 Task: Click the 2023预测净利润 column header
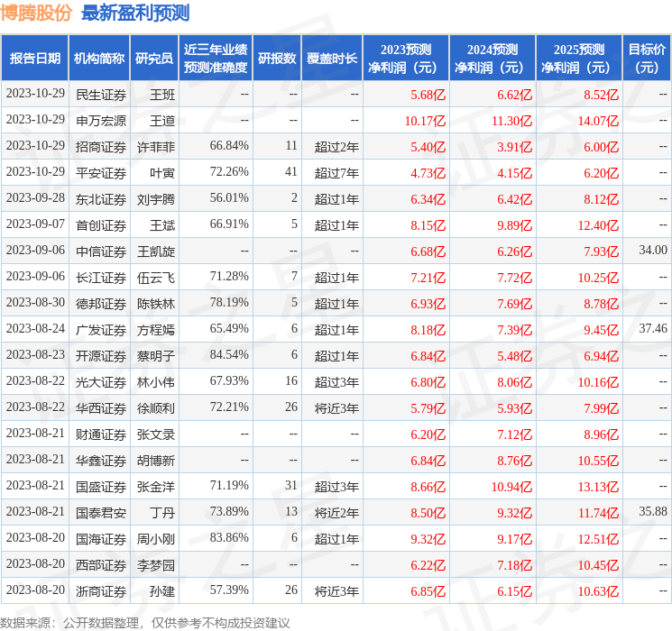(x=406, y=58)
